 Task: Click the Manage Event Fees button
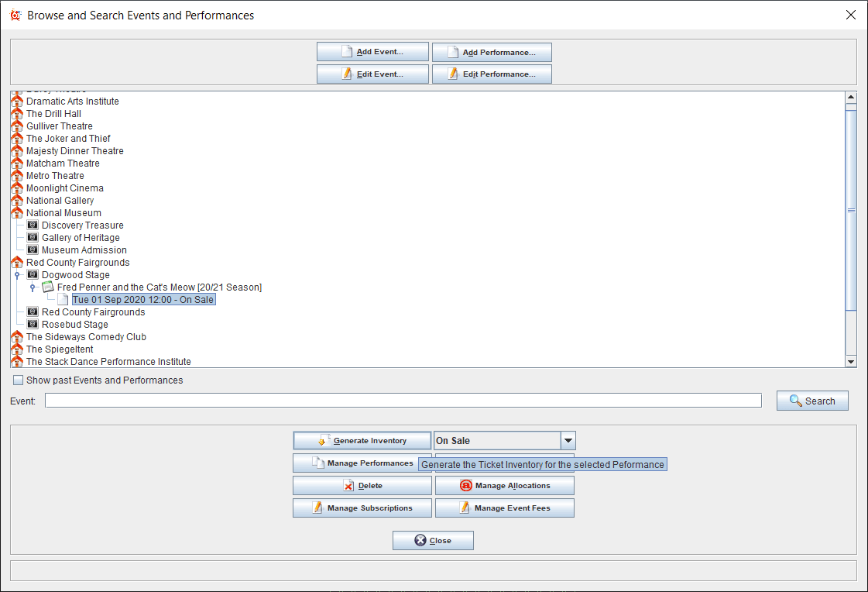(x=504, y=508)
